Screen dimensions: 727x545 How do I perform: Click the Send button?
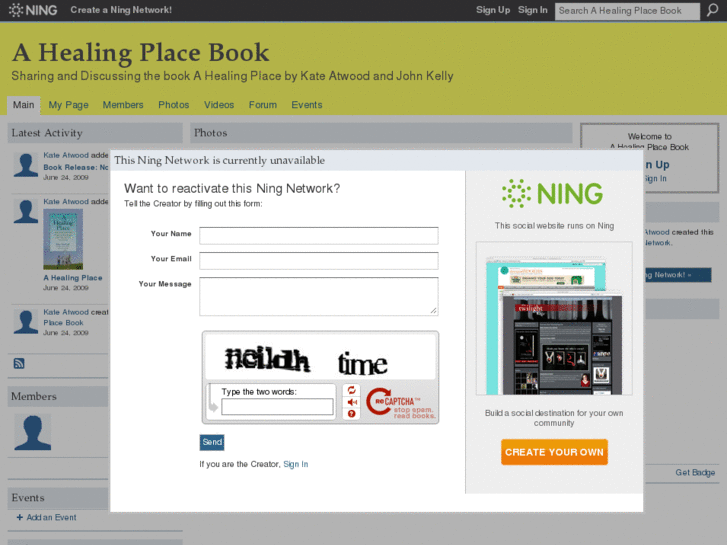(x=212, y=442)
